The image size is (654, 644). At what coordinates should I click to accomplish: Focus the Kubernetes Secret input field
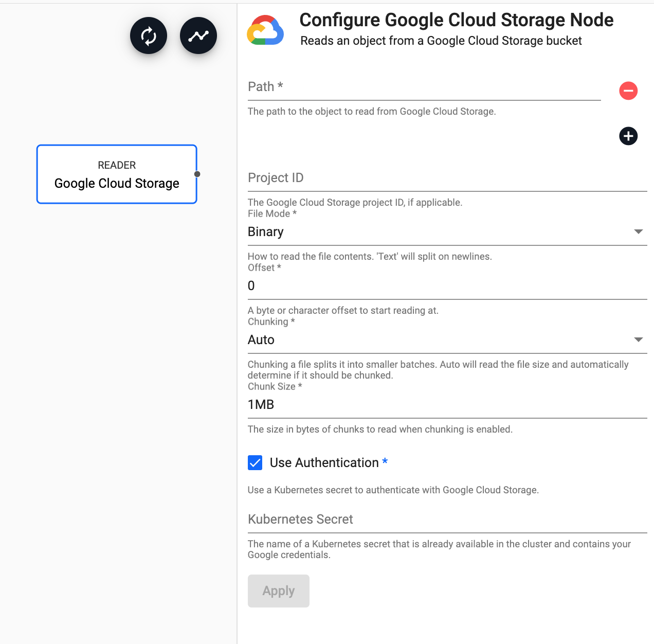[447, 520]
